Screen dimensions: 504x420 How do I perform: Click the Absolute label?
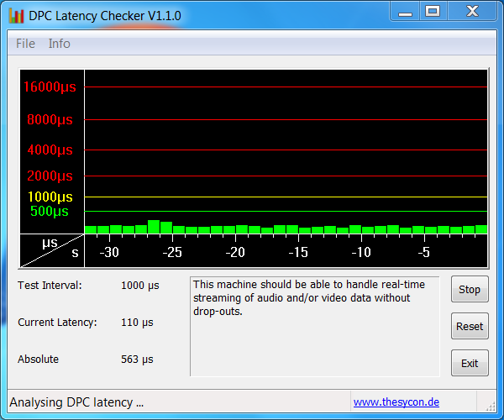[39, 359]
